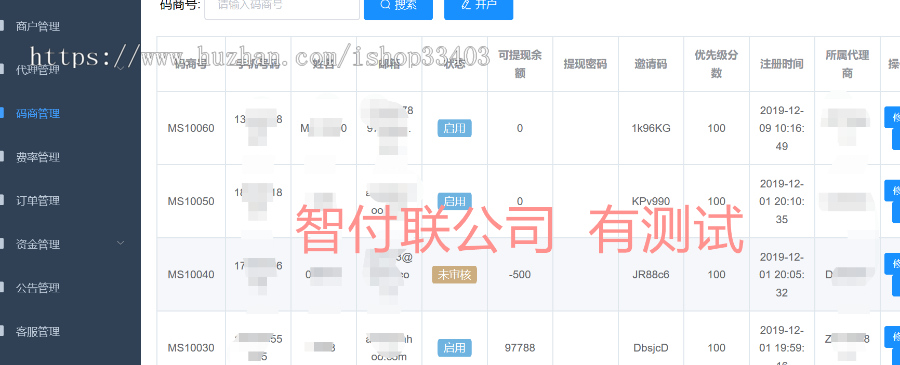Click registration time 2019-12-01 20:05:32

(782, 274)
